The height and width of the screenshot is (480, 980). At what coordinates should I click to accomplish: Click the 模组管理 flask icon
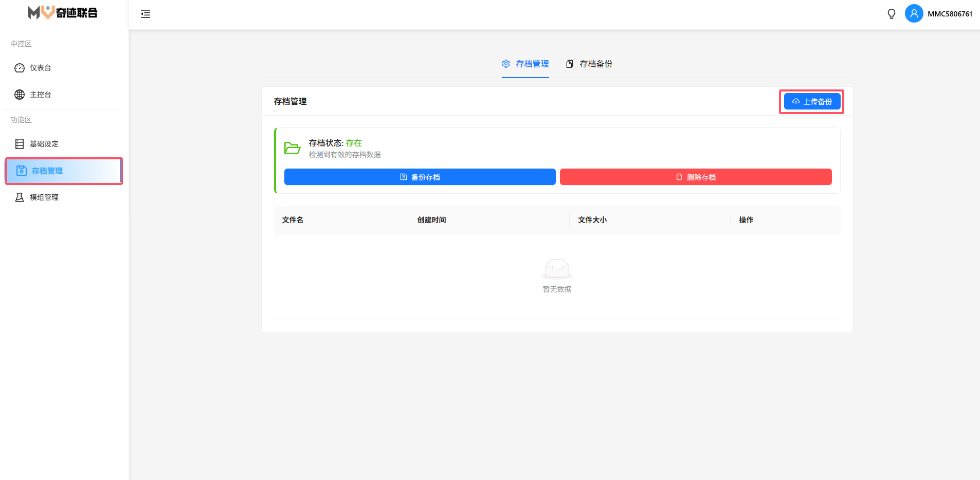click(20, 197)
